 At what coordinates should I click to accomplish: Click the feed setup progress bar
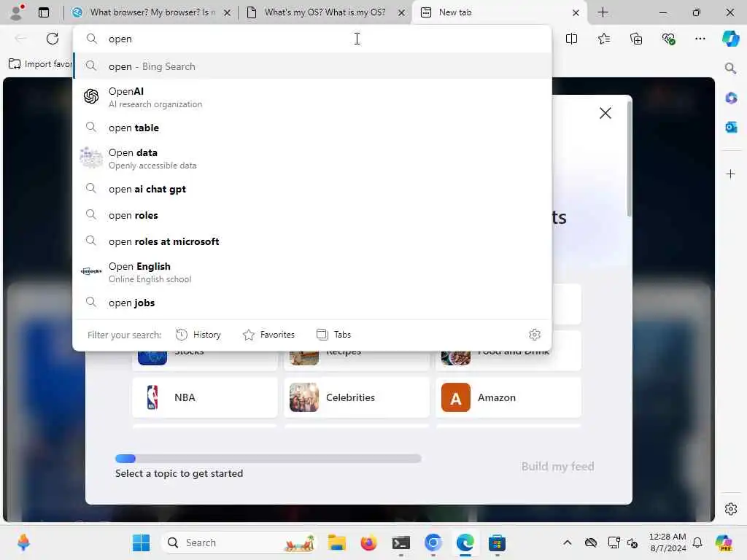tap(268, 459)
